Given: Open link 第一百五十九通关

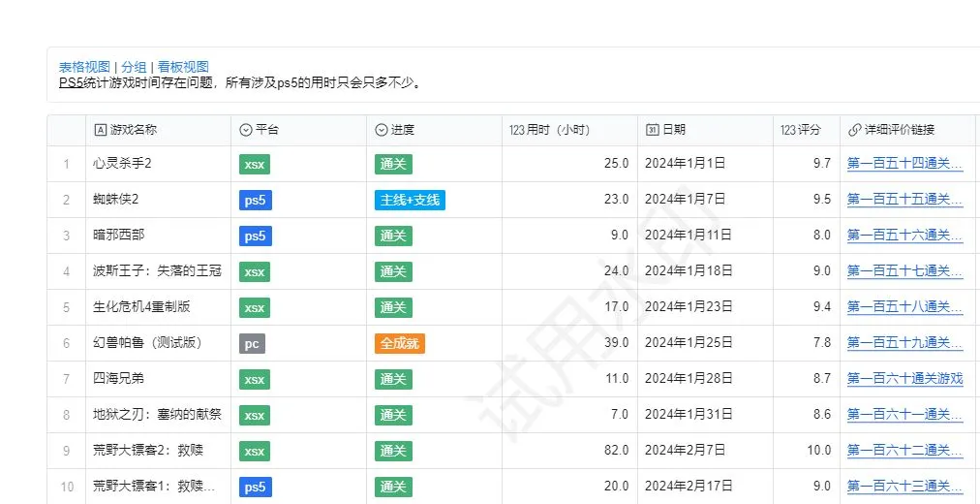Looking at the screenshot, I should click(905, 343).
